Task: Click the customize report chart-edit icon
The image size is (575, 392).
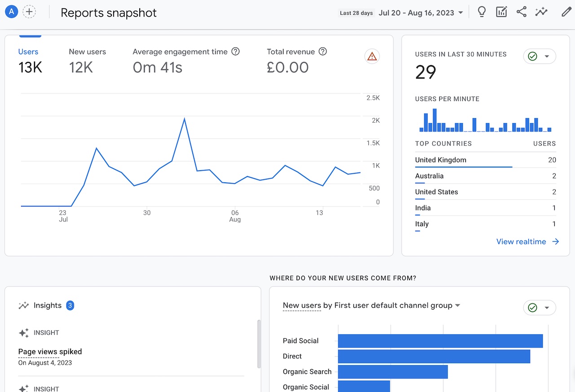Action: click(x=501, y=12)
